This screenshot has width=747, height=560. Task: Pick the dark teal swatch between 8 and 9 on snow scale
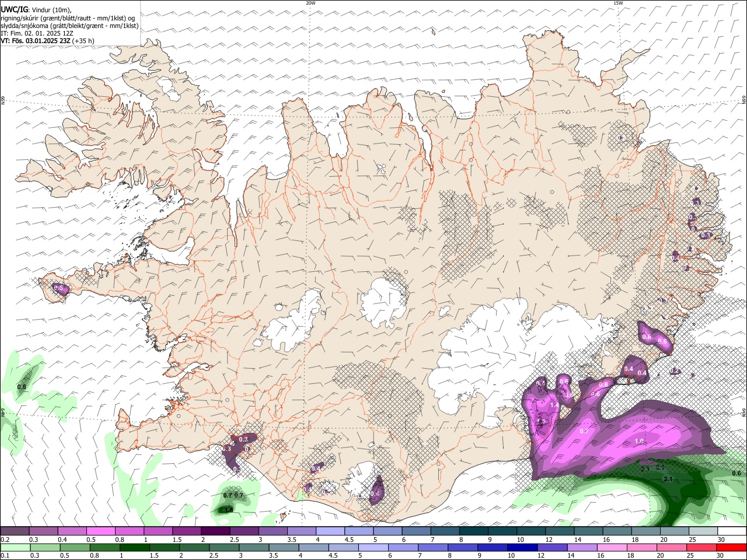(x=473, y=531)
